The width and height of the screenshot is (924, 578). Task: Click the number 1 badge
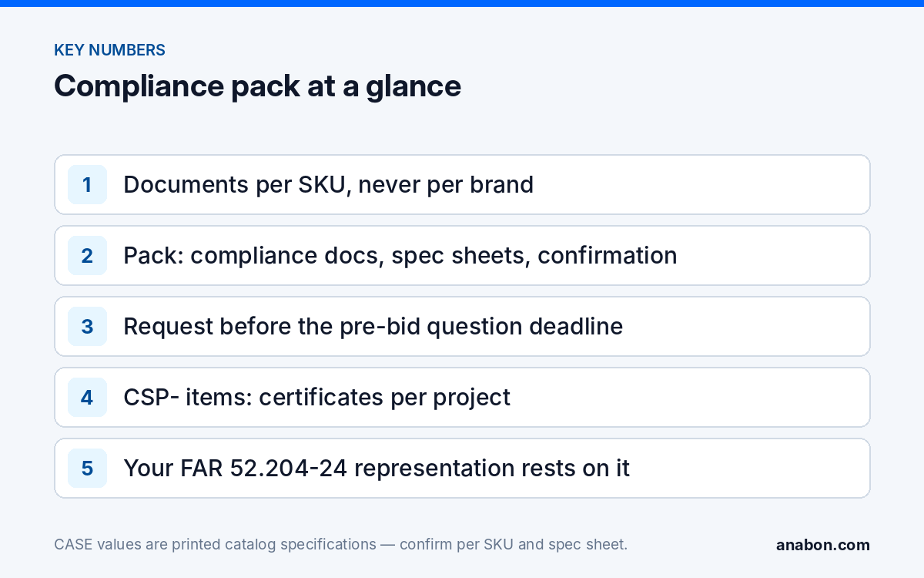click(x=87, y=185)
